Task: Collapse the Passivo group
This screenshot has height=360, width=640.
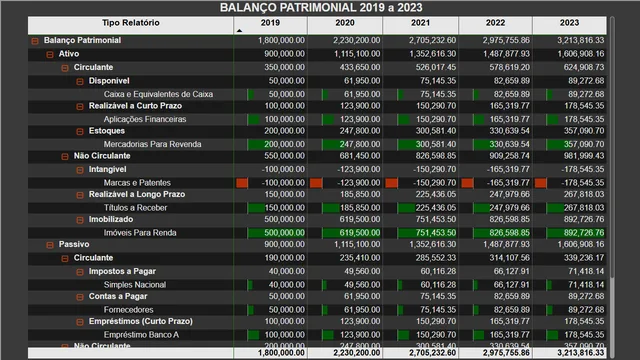Action: click(50, 245)
